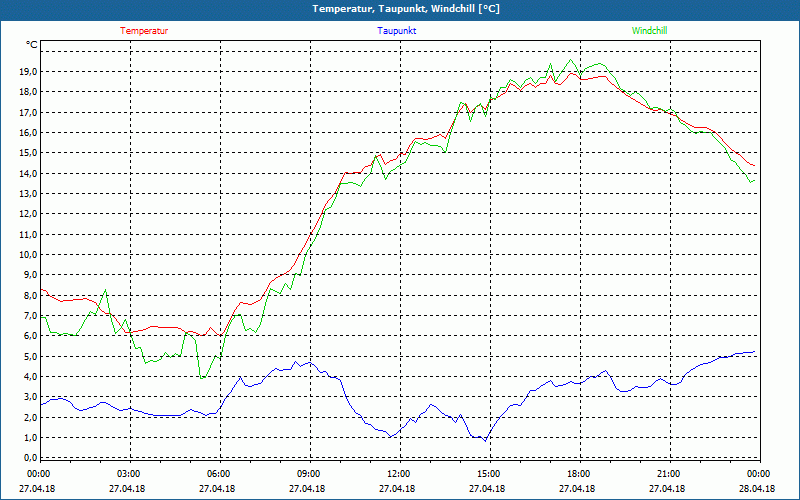Click the "18,0" y-axis value

click(28, 92)
